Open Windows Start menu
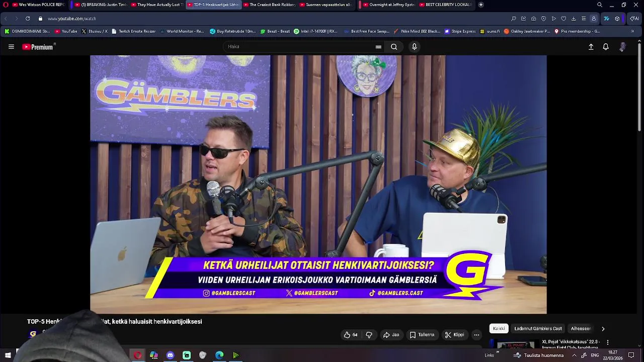644x362 pixels. tap(8, 355)
